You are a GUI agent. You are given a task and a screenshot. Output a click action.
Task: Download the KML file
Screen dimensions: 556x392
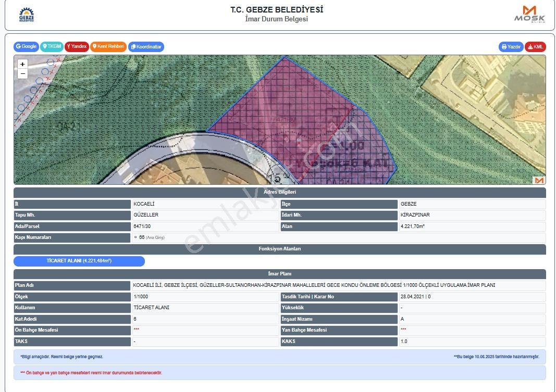[x=536, y=47]
